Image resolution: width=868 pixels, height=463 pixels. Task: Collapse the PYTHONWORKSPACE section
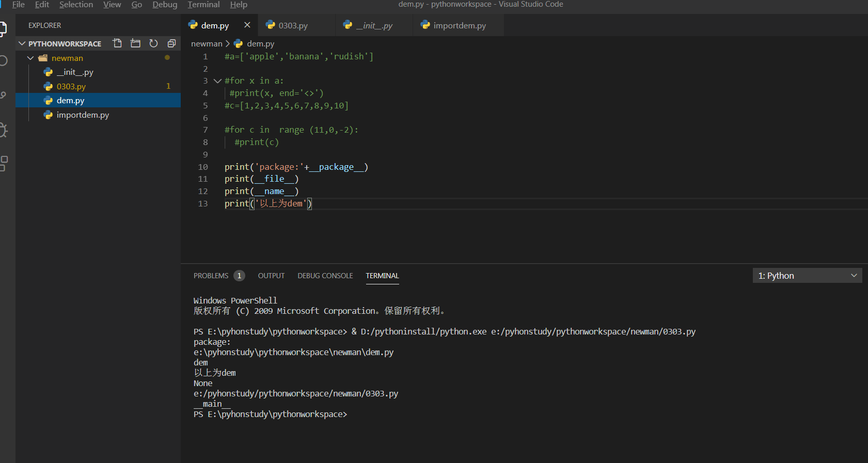click(22, 43)
